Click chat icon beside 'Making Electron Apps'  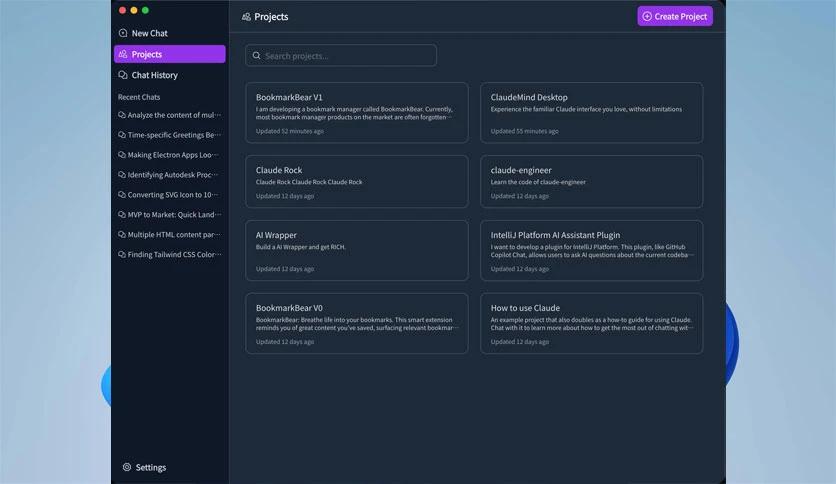pyautogui.click(x=122, y=155)
